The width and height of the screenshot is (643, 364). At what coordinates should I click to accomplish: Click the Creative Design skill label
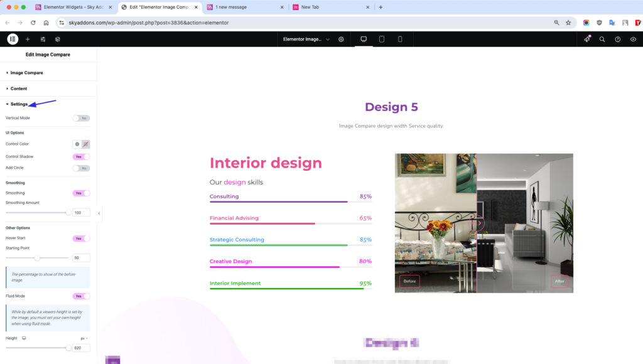pos(230,261)
